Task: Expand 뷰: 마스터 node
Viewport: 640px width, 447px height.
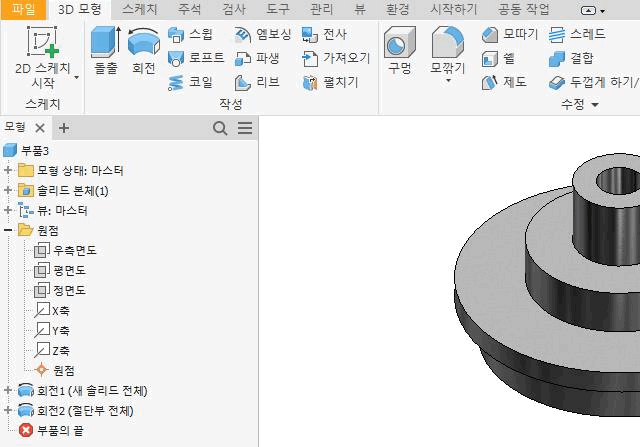Action: click(8, 210)
